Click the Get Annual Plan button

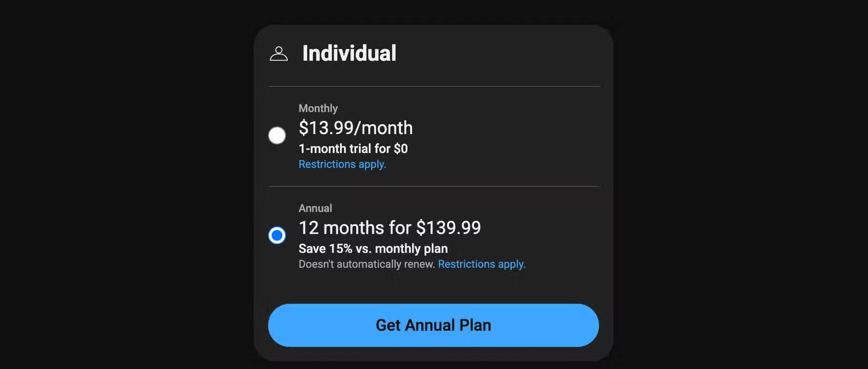click(x=433, y=325)
